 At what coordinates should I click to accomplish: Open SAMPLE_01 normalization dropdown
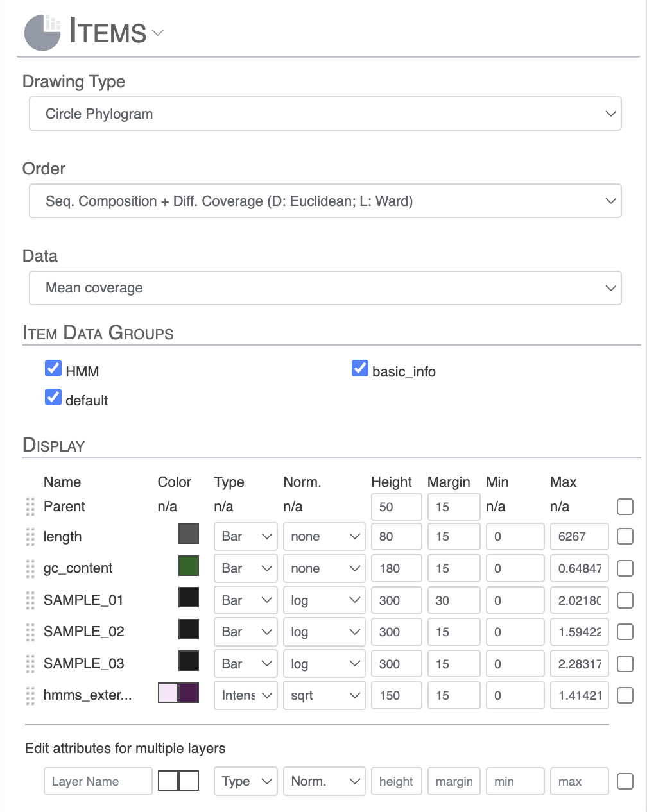323,600
